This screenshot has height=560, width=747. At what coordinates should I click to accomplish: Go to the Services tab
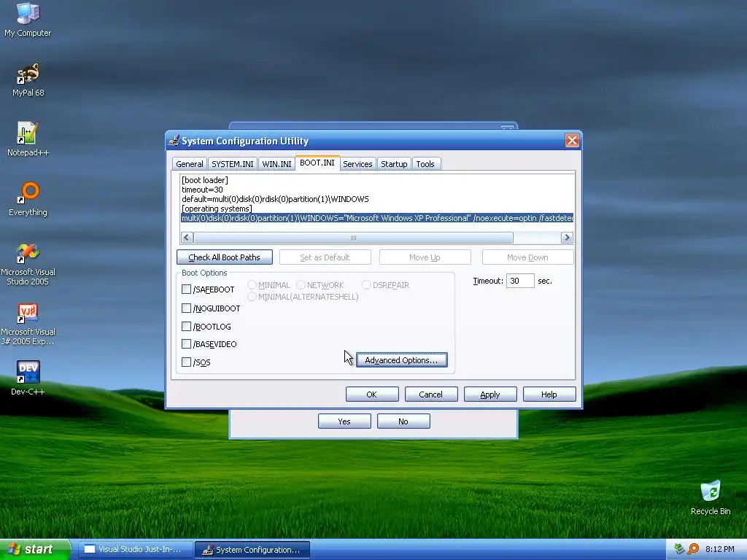pyautogui.click(x=357, y=164)
